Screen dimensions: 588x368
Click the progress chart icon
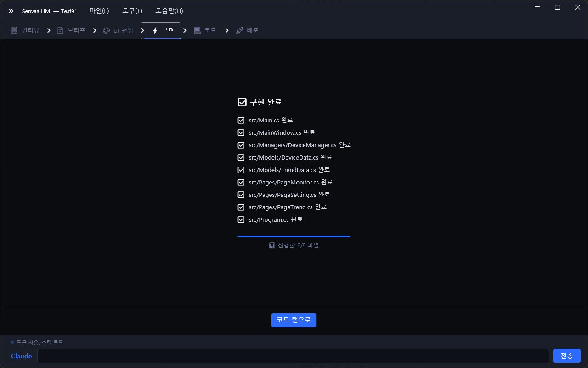click(x=271, y=246)
